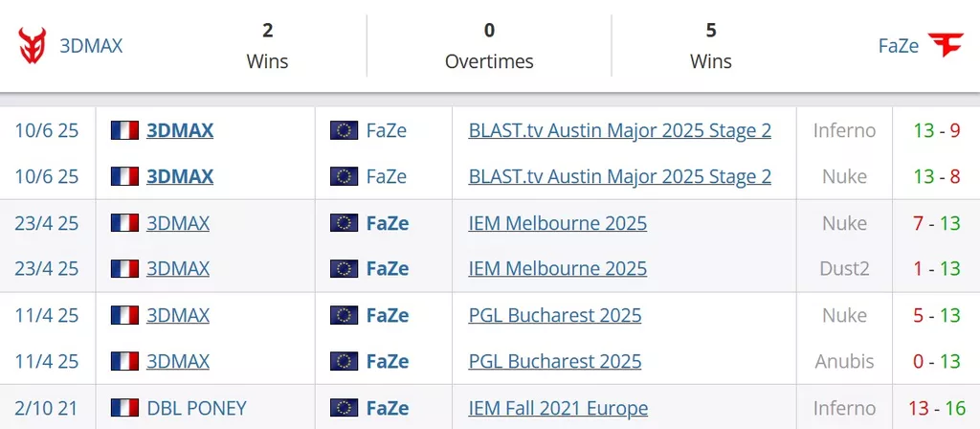This screenshot has width=980, height=429.
Task: Click French flag in Inferno 13-9 row
Action: pyautogui.click(x=124, y=130)
